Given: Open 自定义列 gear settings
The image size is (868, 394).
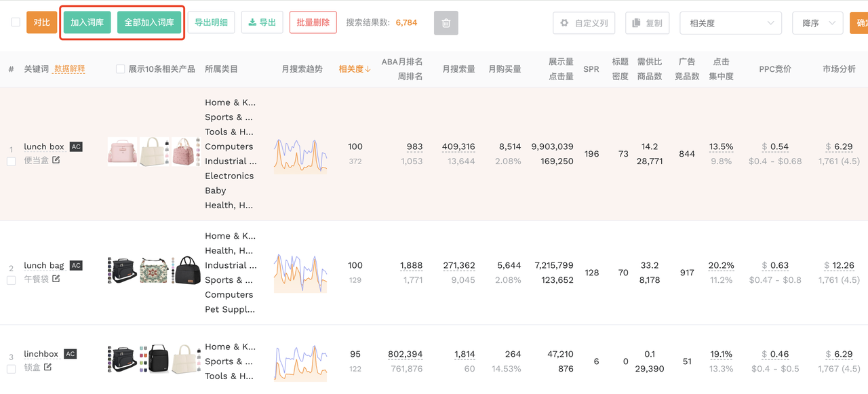Looking at the screenshot, I should click(584, 23).
